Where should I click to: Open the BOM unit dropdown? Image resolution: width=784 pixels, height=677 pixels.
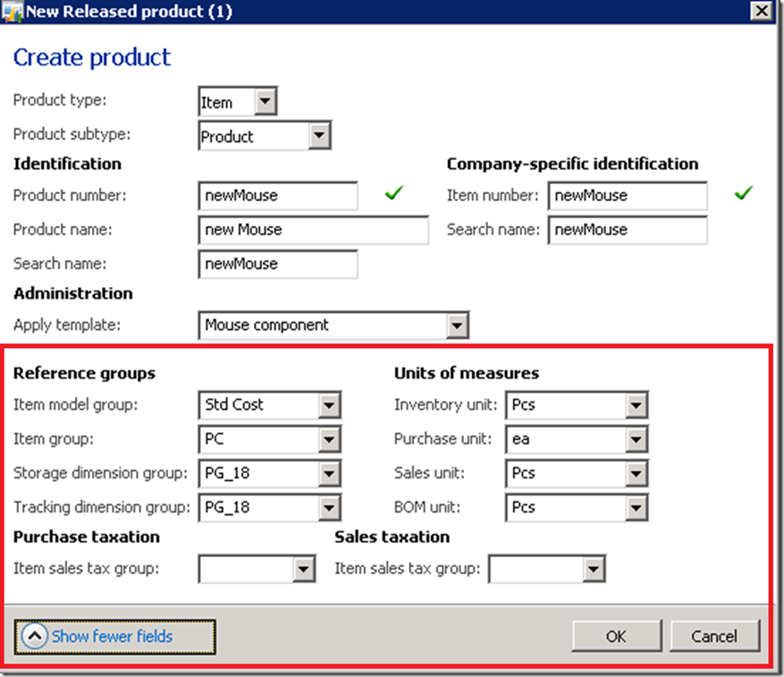coord(636,507)
